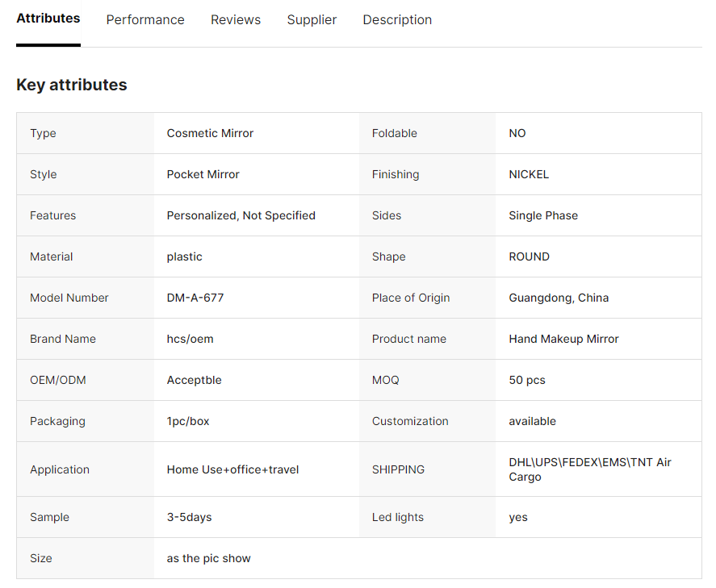Click the Key attributes heading
Image resolution: width=716 pixels, height=588 pixels.
(72, 85)
